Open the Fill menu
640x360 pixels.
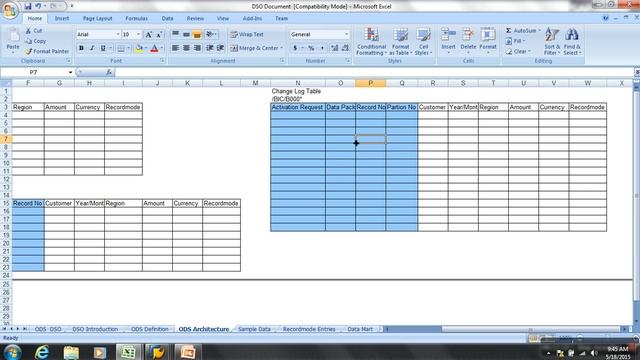(515, 41)
